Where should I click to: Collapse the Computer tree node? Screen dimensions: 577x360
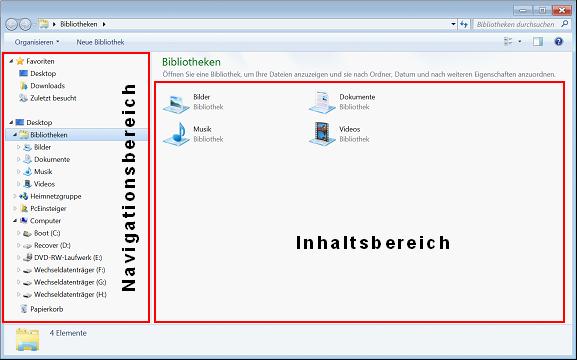click(x=15, y=220)
